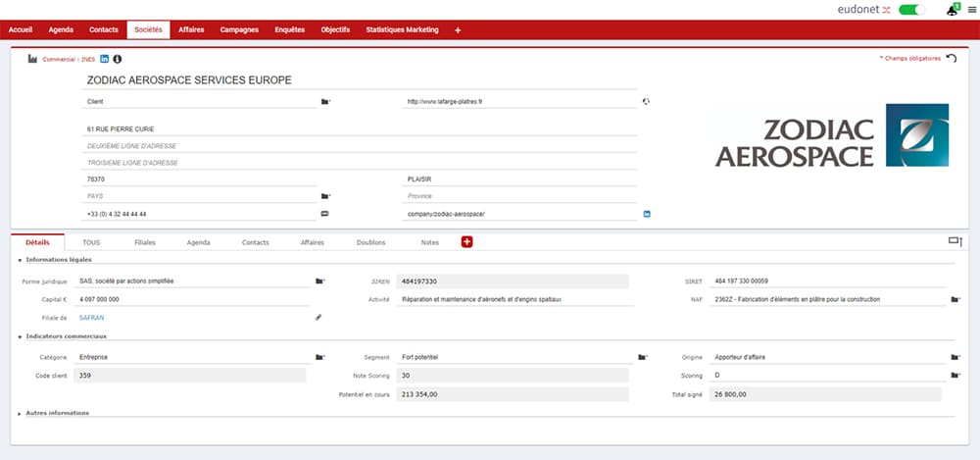Switch to the Affaires tab in red navigation bar
Image resolution: width=980 pixels, height=460 pixels.
(x=191, y=30)
